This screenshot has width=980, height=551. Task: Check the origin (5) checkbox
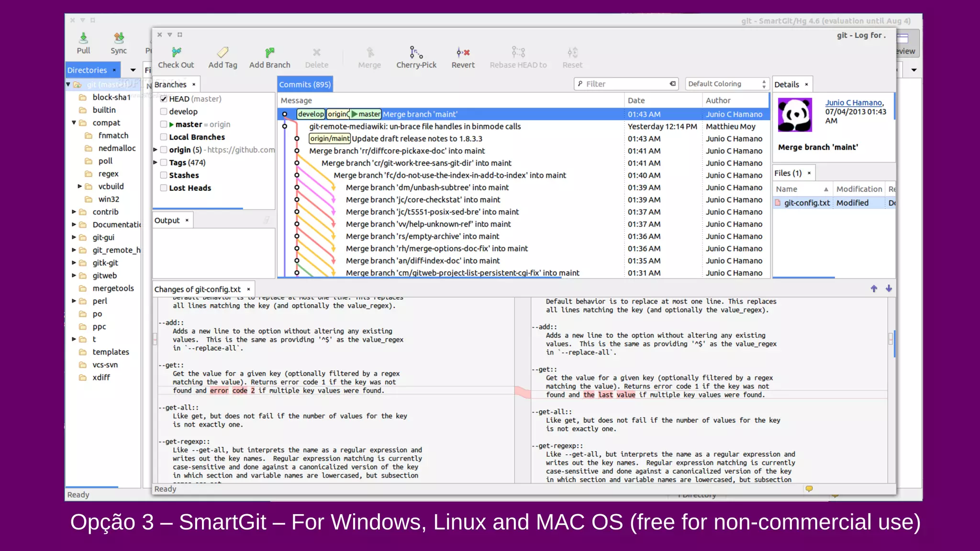pos(164,150)
